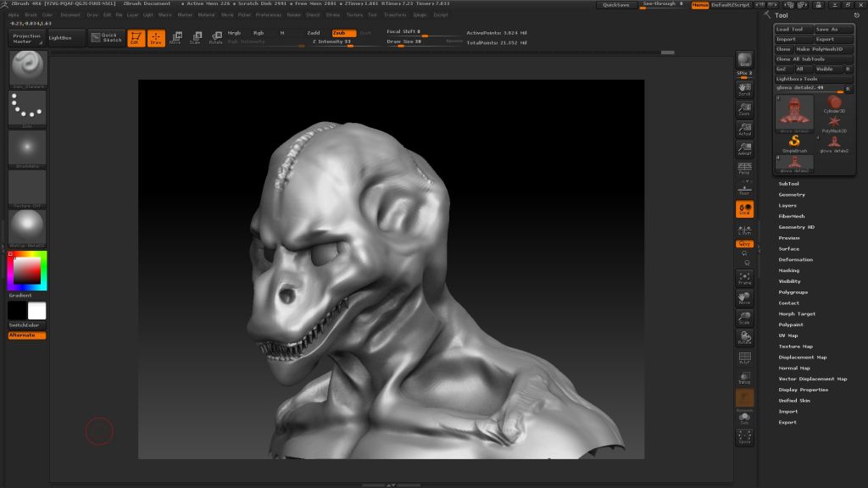Expand the Deformation section

point(795,259)
